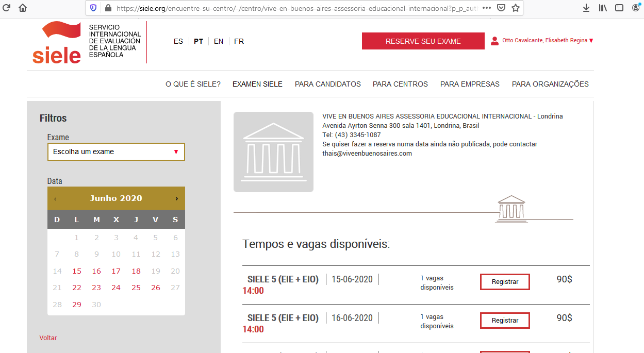Screen dimensions: 644x353
Task: Pick June 17 on the calendar
Action: click(x=116, y=271)
